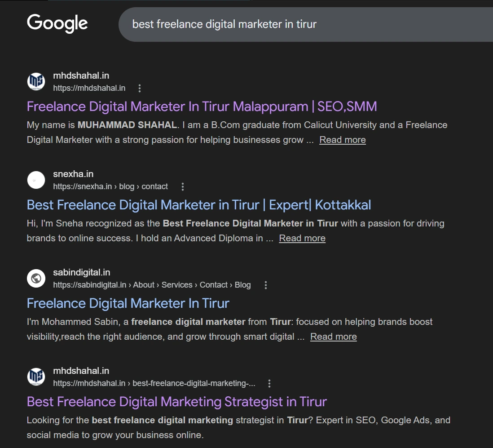Click the https://snexha.in › blog › contact breadcrumb
The width and height of the screenshot is (493, 448).
pos(110,186)
